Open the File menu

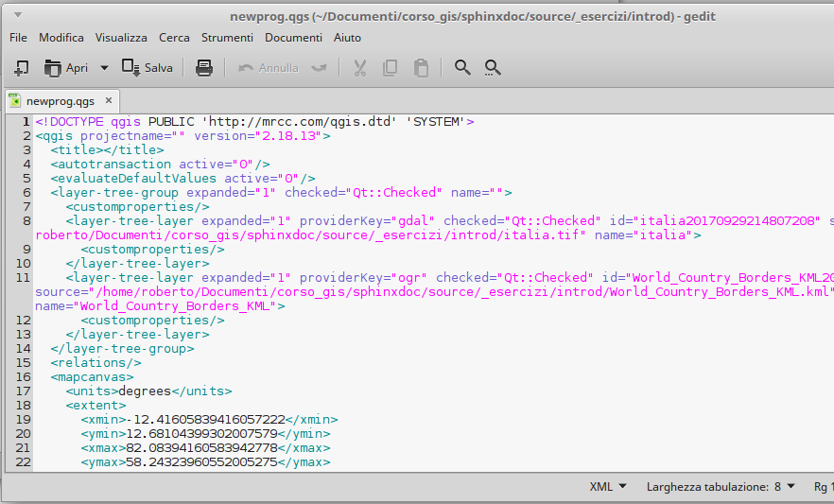pyautogui.click(x=18, y=38)
